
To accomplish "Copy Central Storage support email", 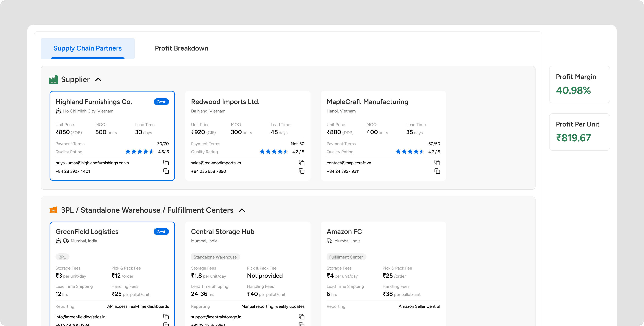I will (x=301, y=317).
